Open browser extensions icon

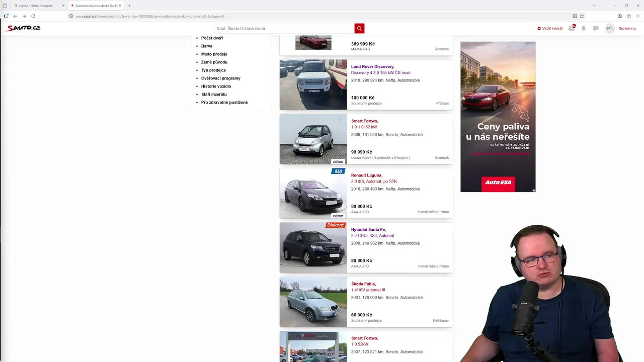[x=629, y=16]
